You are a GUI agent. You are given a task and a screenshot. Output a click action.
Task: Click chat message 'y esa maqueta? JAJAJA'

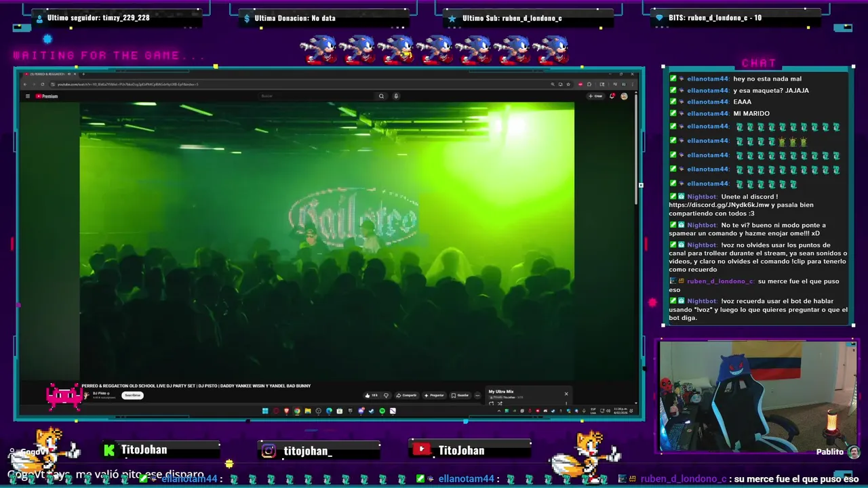(x=771, y=90)
